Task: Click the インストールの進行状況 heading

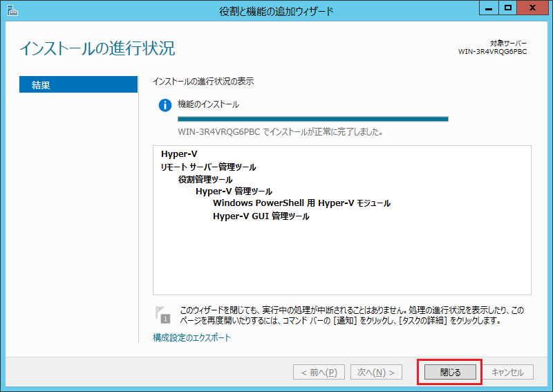Action: [97, 48]
